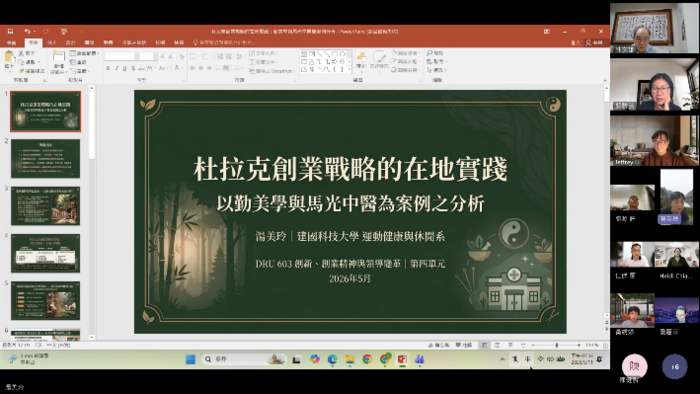700x394 pixels.
Task: Save the presentation using Quick Access save icon
Action: [10, 31]
